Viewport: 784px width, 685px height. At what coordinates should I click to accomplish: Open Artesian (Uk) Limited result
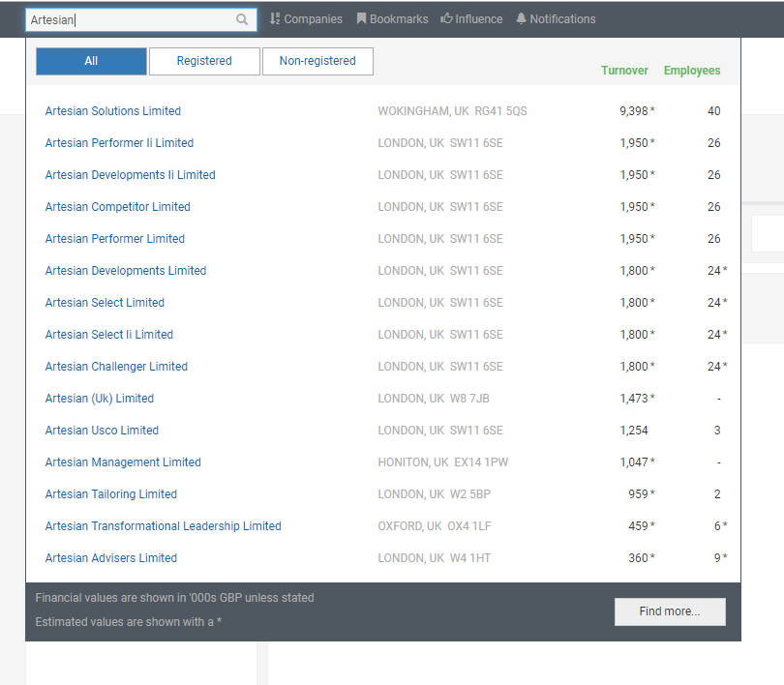point(99,399)
